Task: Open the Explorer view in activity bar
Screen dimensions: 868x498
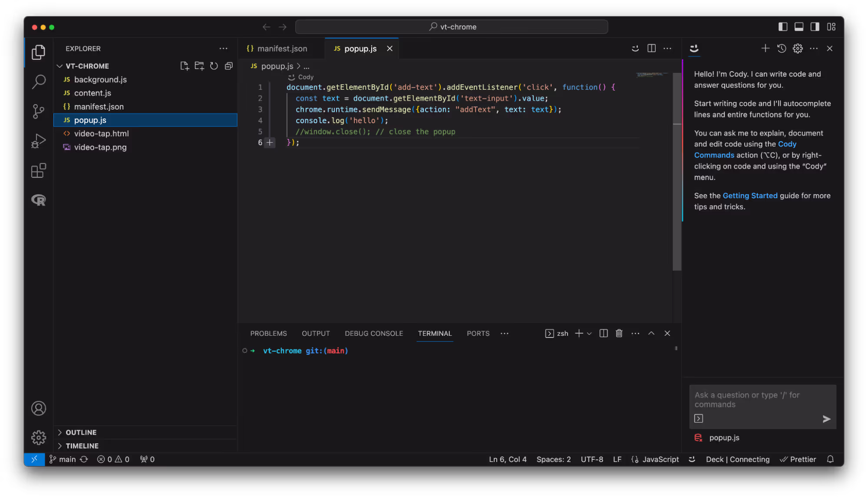Action: tap(38, 52)
